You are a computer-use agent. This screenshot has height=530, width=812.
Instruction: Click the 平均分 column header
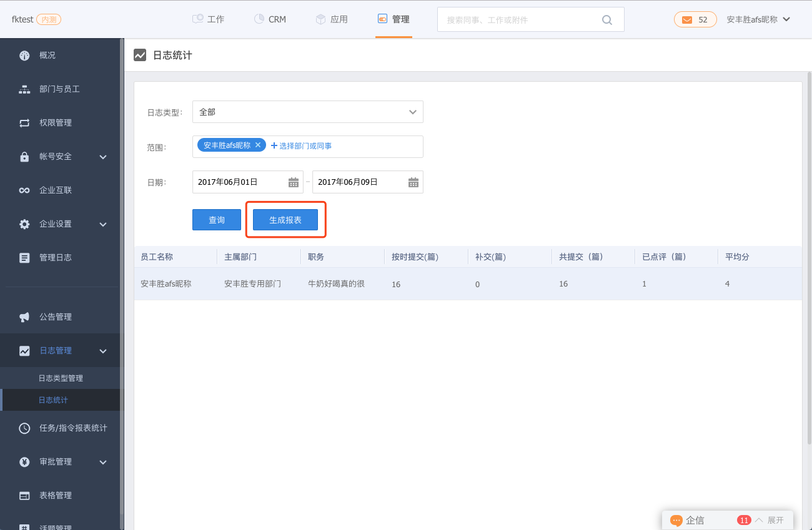(738, 257)
